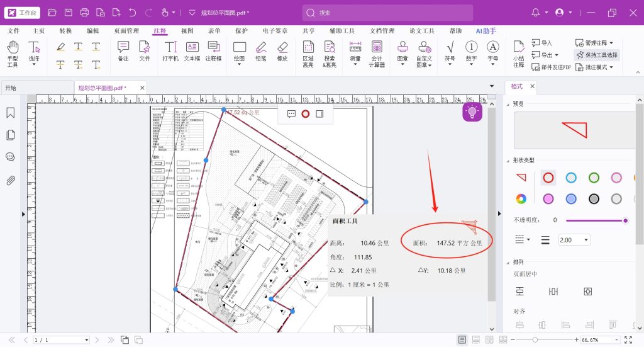This screenshot has height=347, width=644.
Task: Click the 小结注释 summarize comments button
Action: click(x=518, y=54)
